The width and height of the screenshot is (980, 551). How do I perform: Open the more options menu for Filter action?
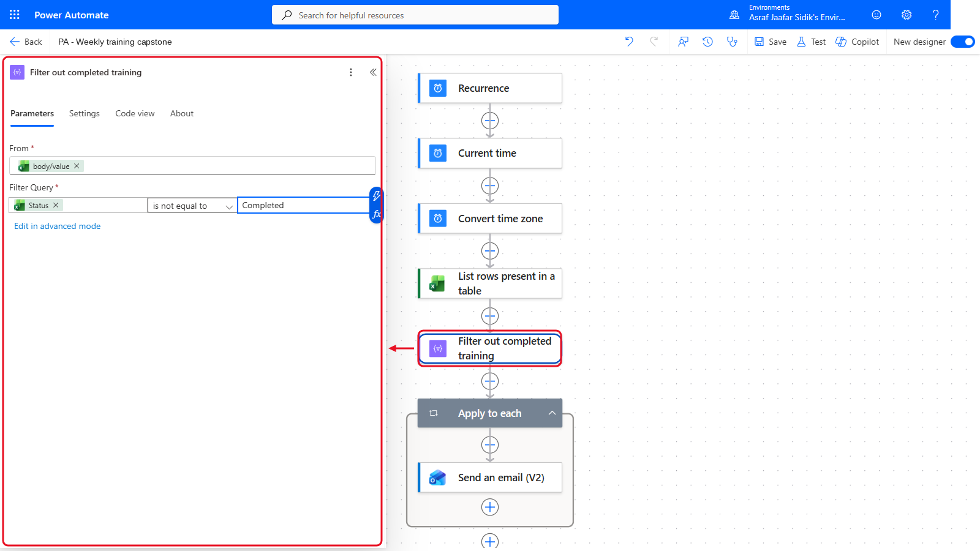(351, 72)
